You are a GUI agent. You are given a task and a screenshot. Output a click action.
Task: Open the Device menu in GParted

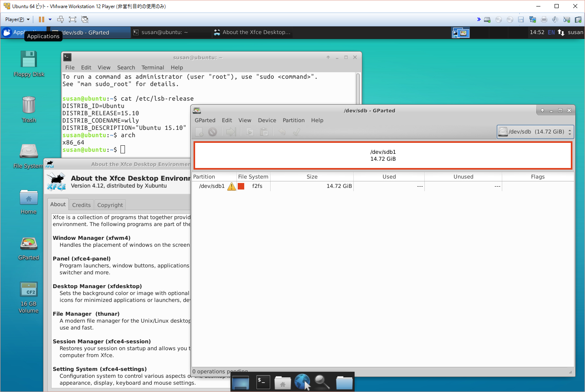pos(267,121)
